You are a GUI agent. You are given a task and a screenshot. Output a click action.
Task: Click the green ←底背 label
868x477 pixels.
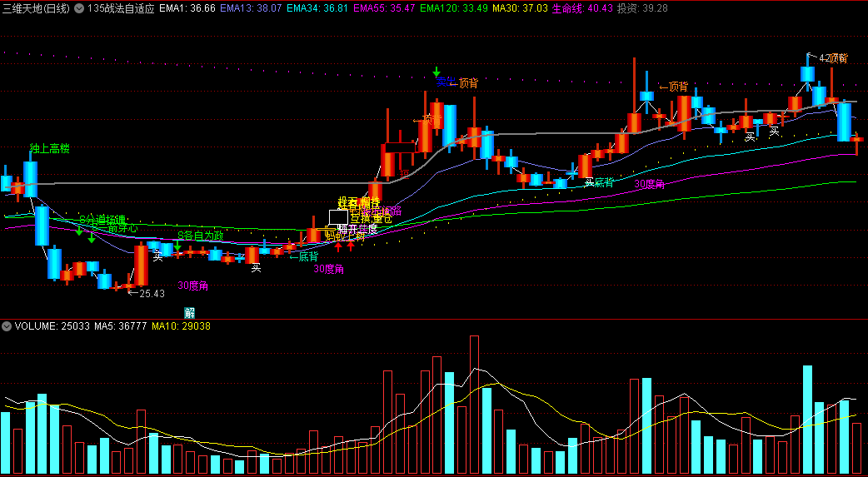[x=303, y=256]
